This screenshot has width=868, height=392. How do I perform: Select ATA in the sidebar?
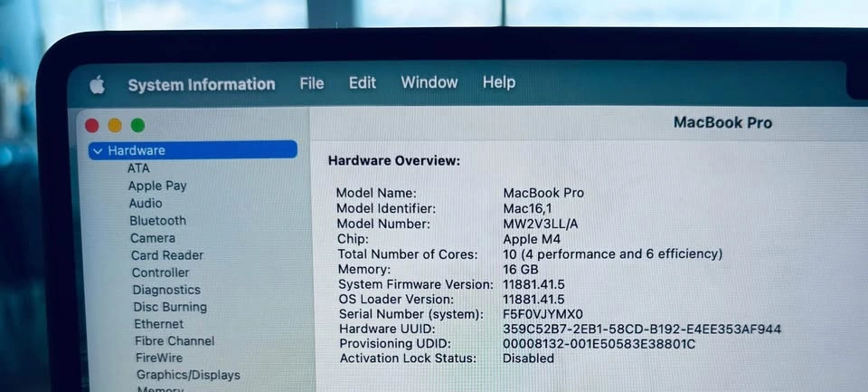point(138,168)
